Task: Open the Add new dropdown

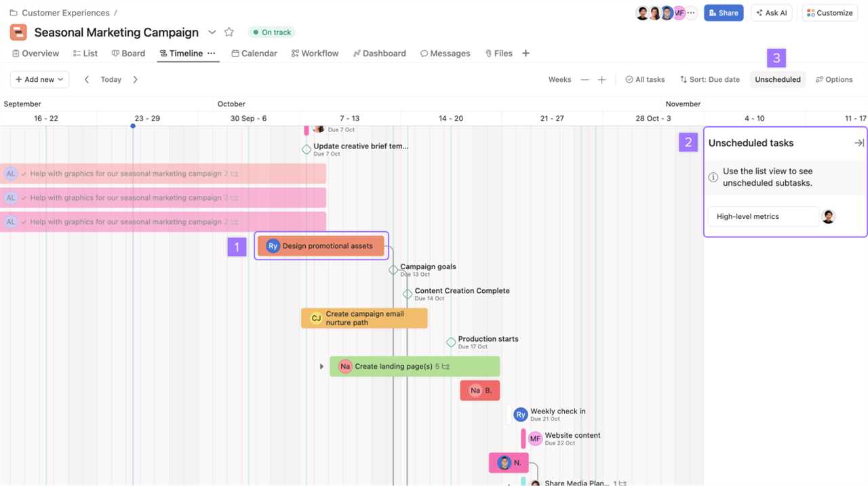Action: point(39,79)
